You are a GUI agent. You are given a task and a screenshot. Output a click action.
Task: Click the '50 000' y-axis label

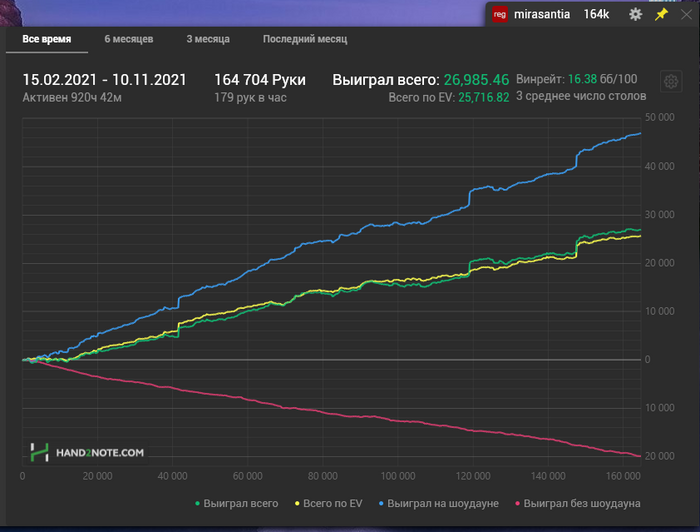coord(659,117)
